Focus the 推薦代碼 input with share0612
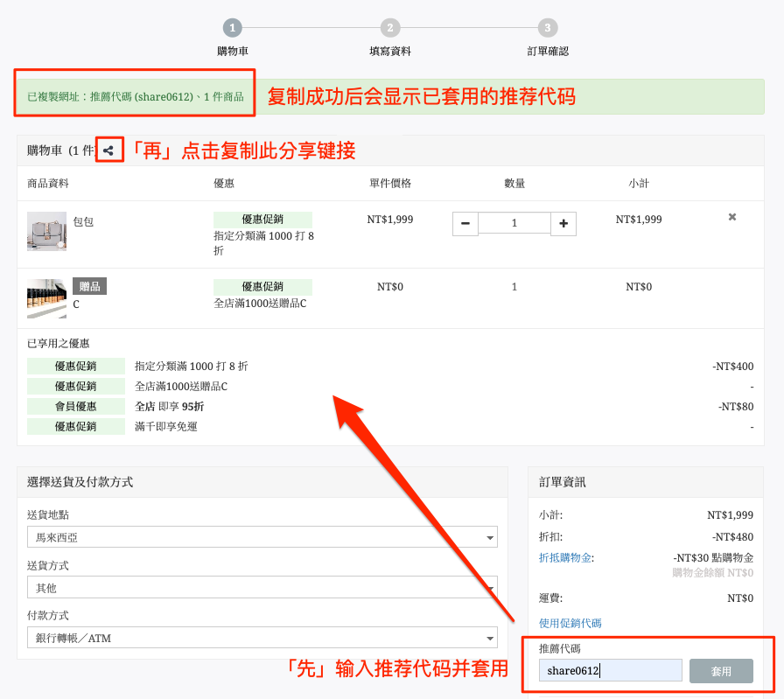 [611, 670]
